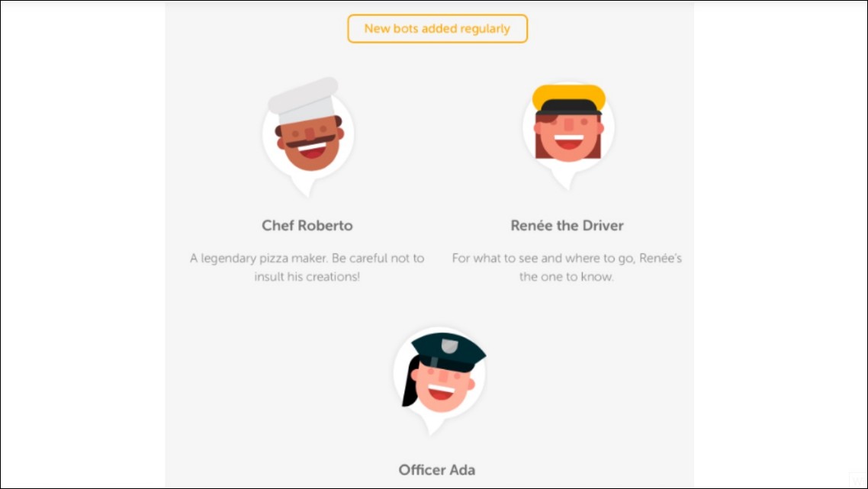
Task: Click the 'A legendary pizza maker' description text
Action: pos(307,267)
